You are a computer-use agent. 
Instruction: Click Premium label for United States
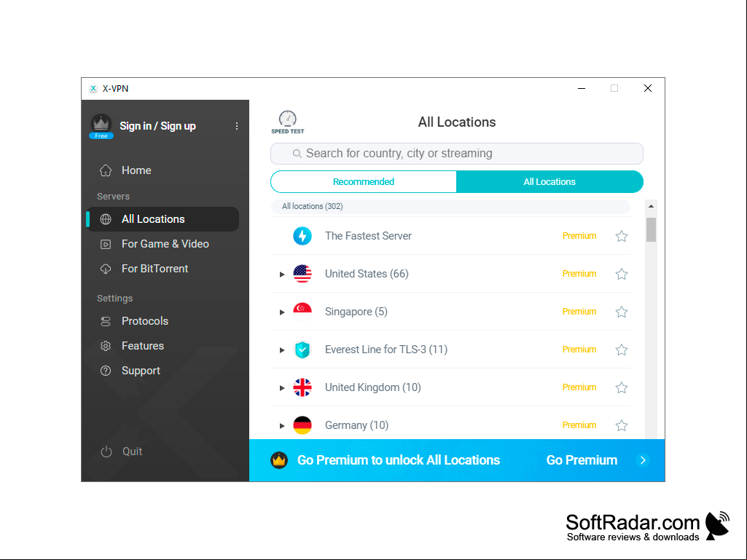(x=579, y=274)
